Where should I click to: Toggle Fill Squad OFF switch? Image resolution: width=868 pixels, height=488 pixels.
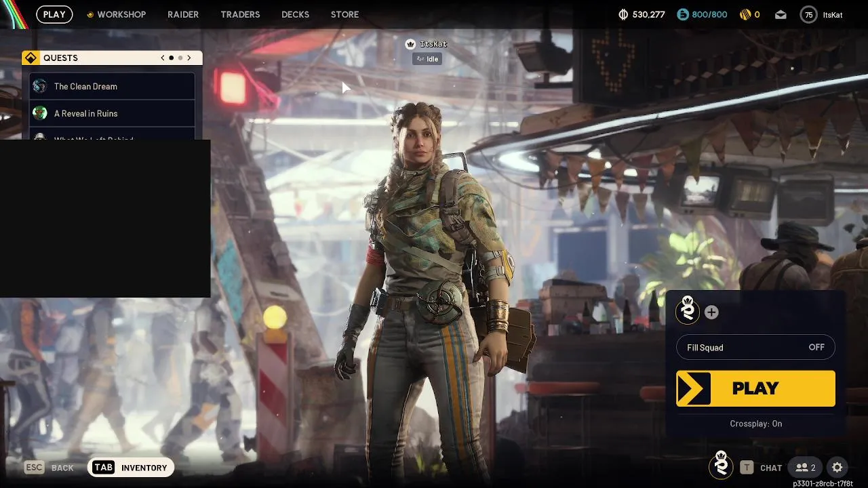[755, 348]
